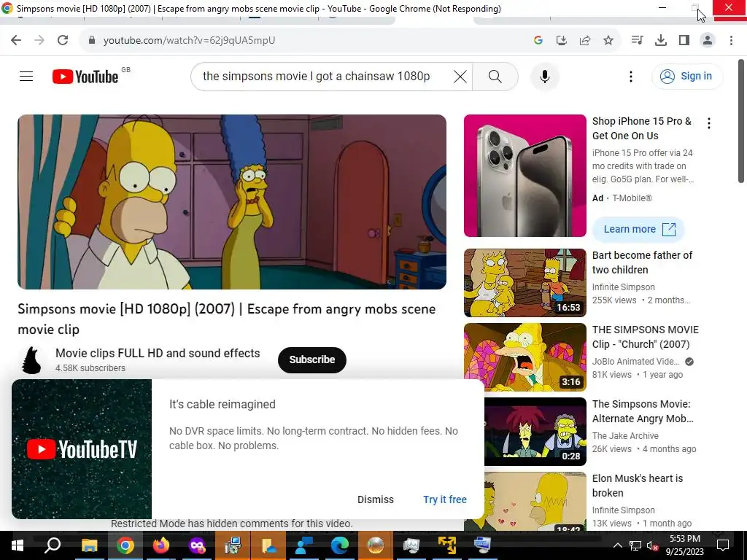Open 'Bart become father of two children' title
Screen dimensions: 747x560
coord(642,262)
